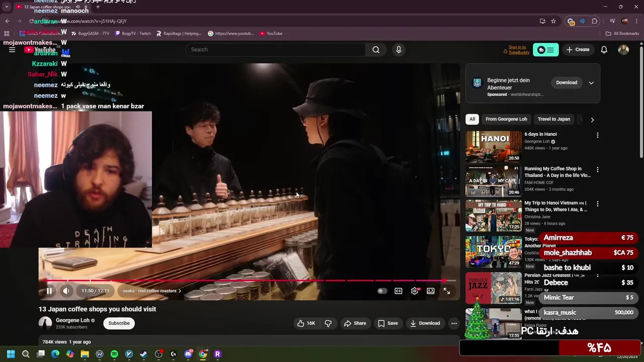The image size is (644, 362).
Task: Share the video
Action: pos(355,323)
